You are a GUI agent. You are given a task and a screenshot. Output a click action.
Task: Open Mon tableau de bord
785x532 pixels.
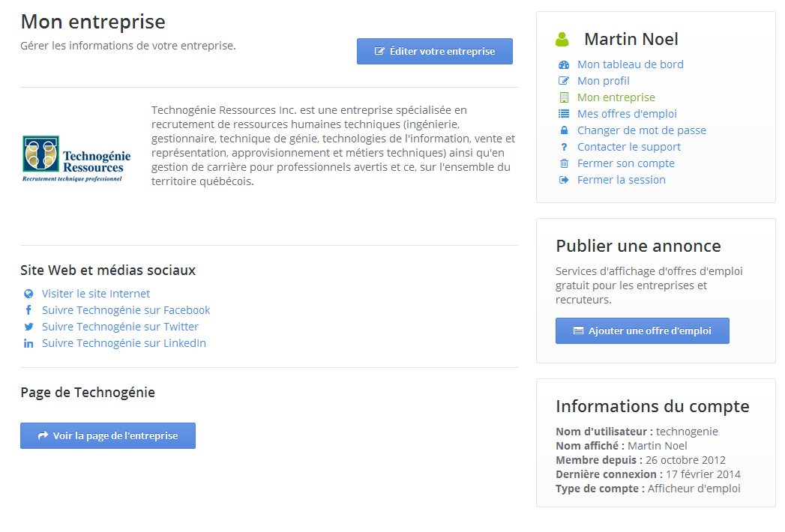point(631,64)
